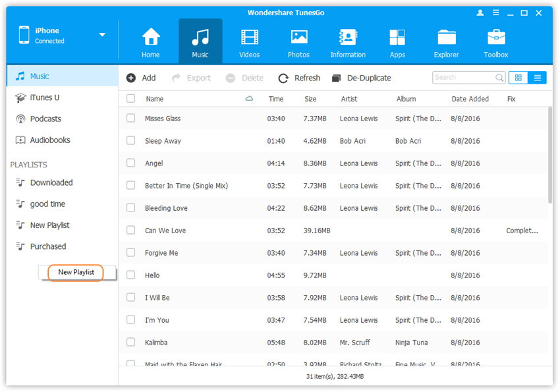The width and height of the screenshot is (560, 392).
Task: Select the Music top tab
Action: click(200, 42)
